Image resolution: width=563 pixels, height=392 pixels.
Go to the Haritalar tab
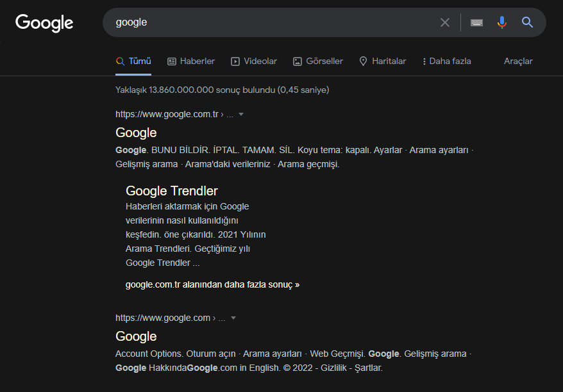point(382,61)
